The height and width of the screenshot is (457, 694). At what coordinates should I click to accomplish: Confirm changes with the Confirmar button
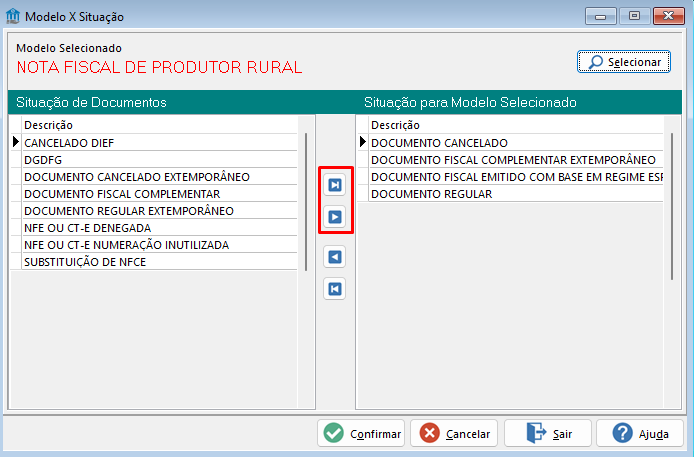pos(361,433)
